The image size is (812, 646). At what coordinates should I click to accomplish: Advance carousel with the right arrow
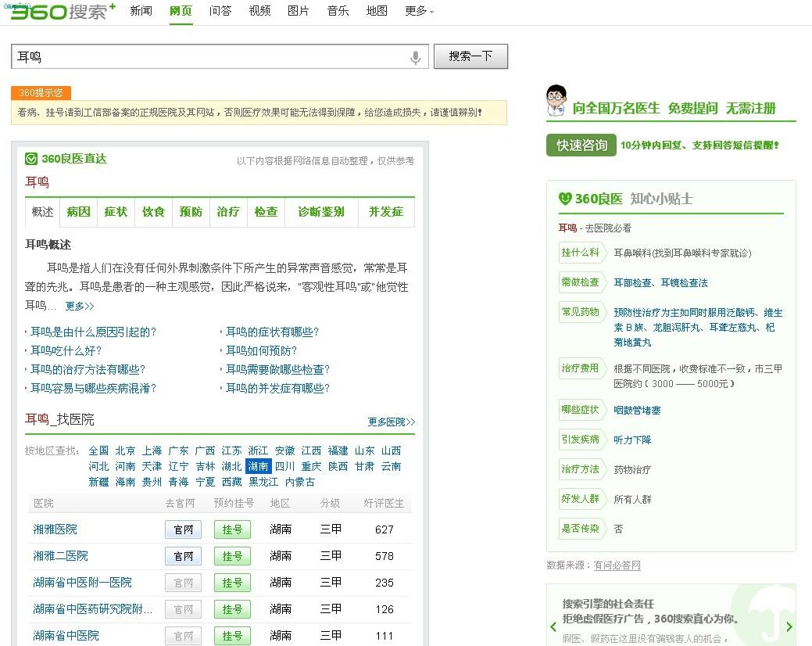[789, 626]
